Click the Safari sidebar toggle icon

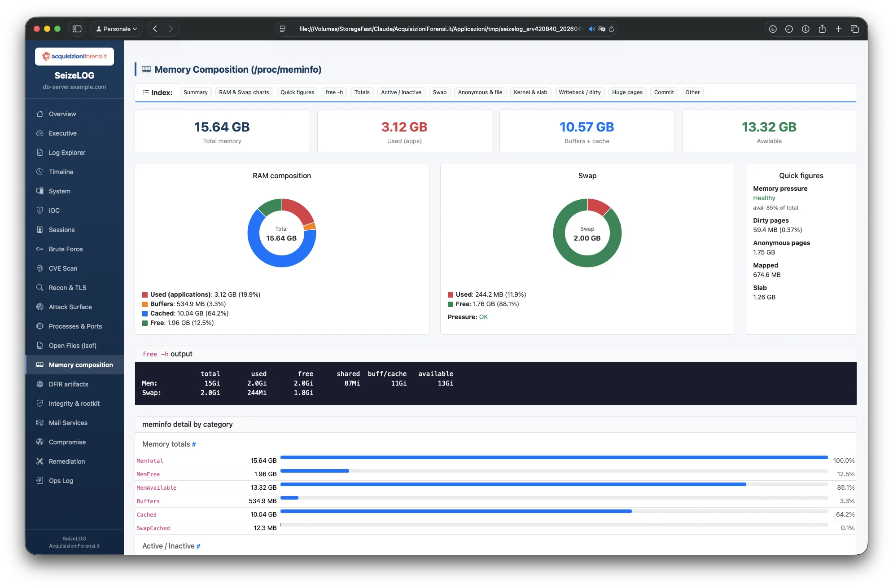click(77, 29)
